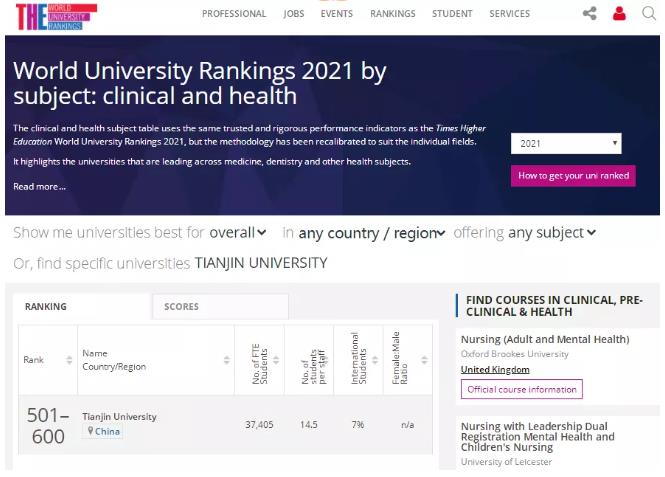Click the 'Read more...' link
665x477 pixels.
coord(39,187)
